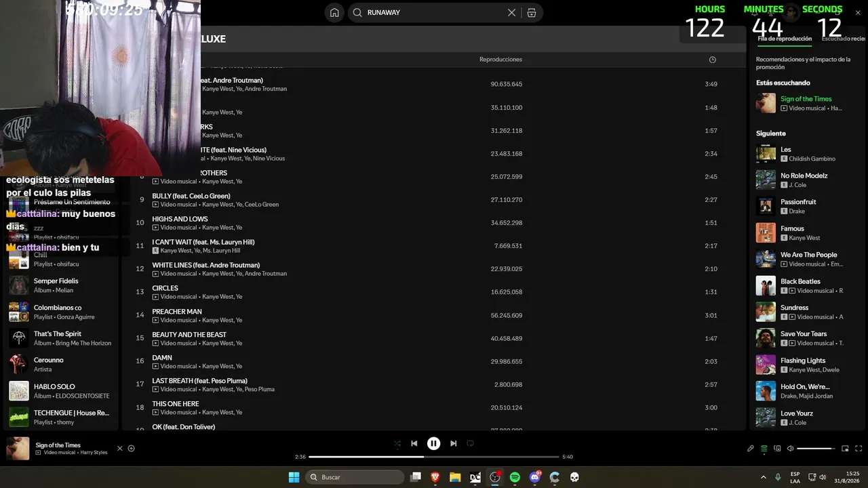Open Peso Pluma artist link in LAST BREATH row
868x488 pixels.
click(x=260, y=389)
